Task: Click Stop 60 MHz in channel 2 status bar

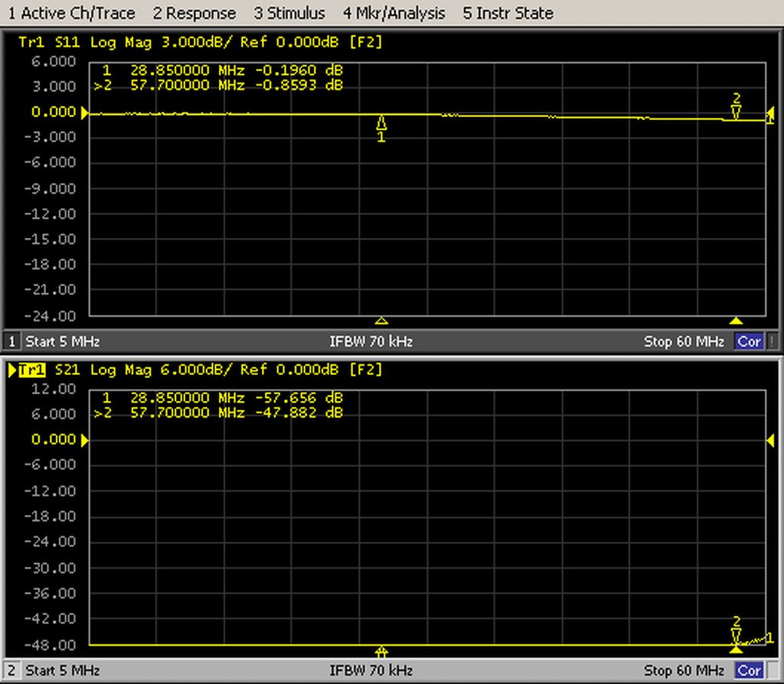Action: (684, 671)
